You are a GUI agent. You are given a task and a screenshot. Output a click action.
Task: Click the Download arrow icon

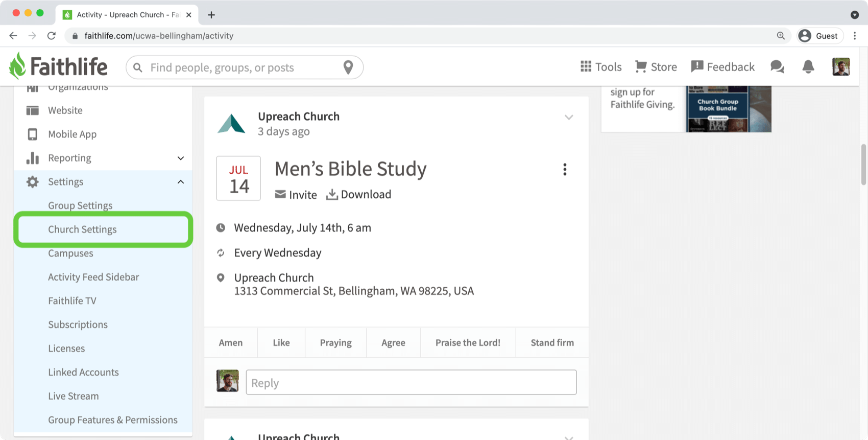pyautogui.click(x=332, y=194)
